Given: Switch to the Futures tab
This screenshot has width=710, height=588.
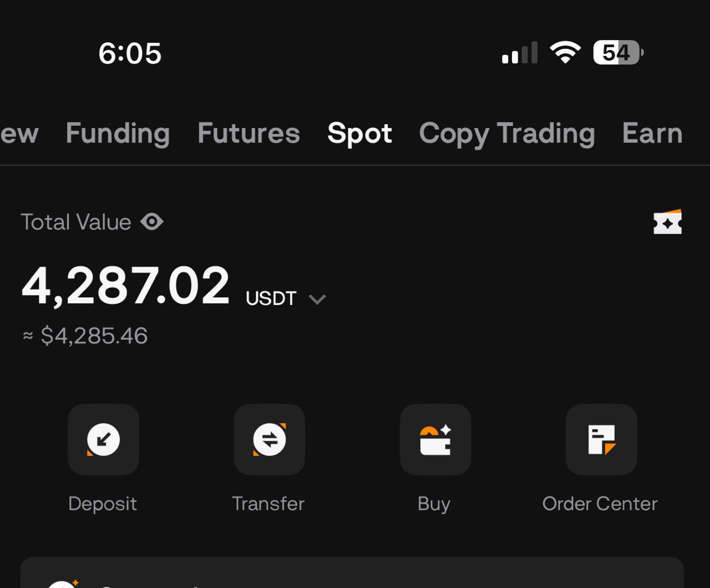Looking at the screenshot, I should coord(248,134).
